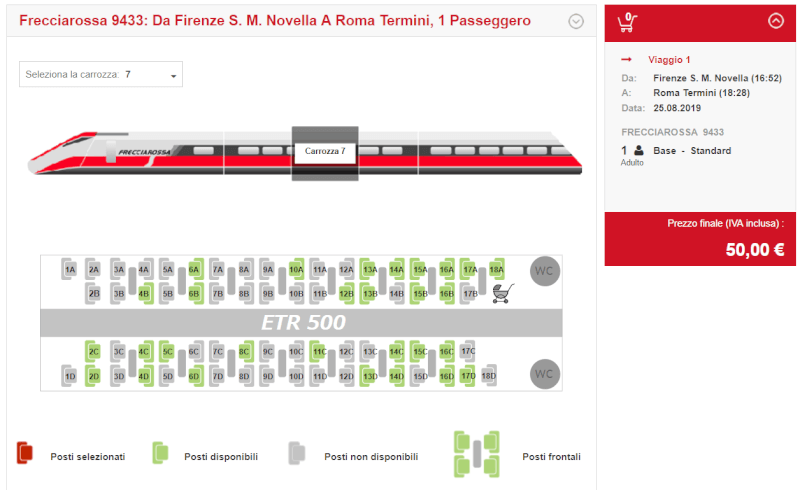Select available seat 11C
Screen dimensions: 800x490
[318, 351]
